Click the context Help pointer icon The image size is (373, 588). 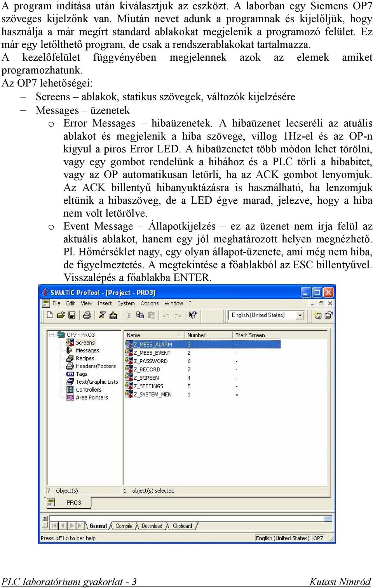pyautogui.click(x=193, y=315)
